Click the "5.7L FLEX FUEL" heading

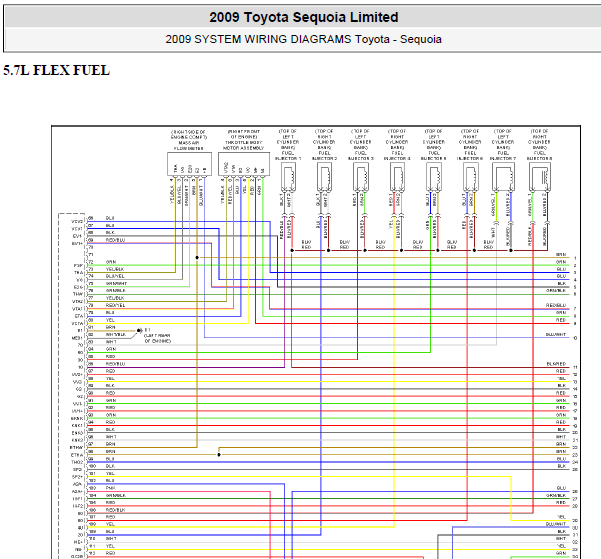56,70
